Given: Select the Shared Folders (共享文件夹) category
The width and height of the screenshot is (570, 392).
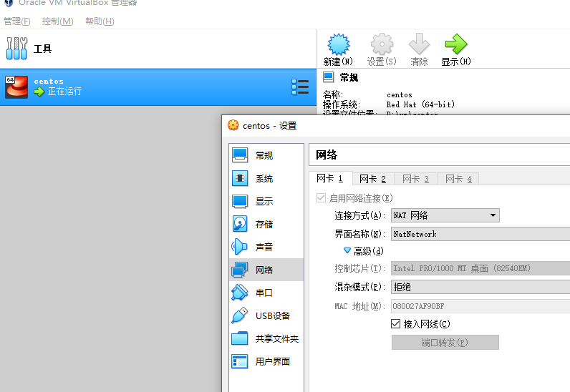Looking at the screenshot, I should (276, 338).
